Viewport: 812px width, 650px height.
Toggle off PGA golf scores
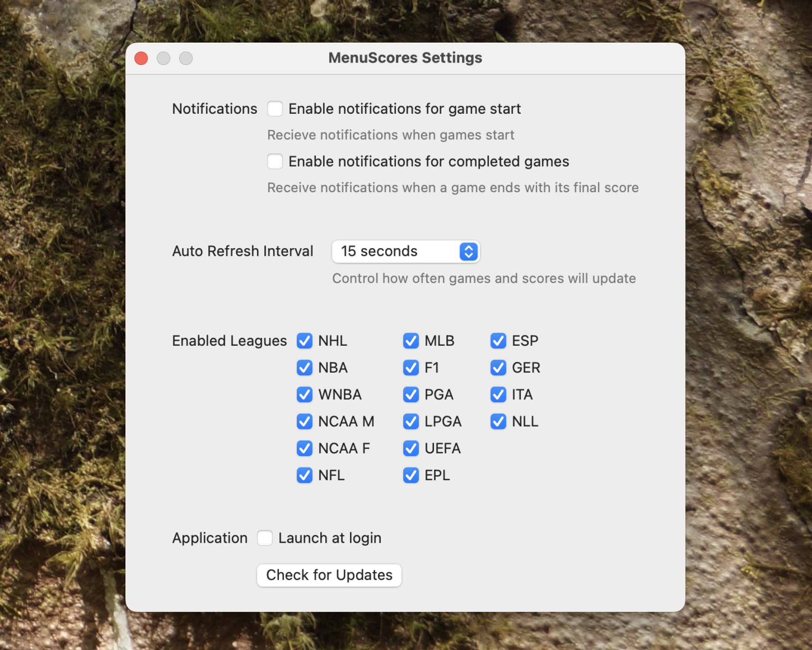point(411,394)
